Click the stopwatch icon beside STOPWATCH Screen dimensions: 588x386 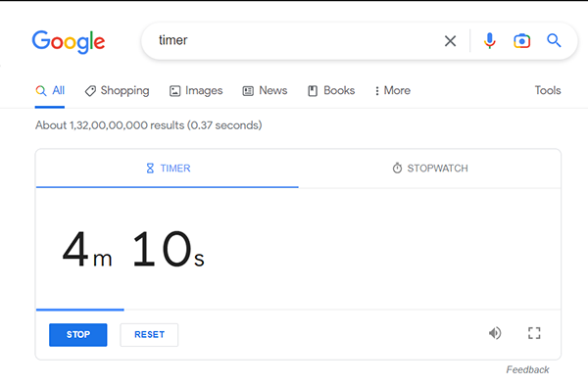point(397,168)
